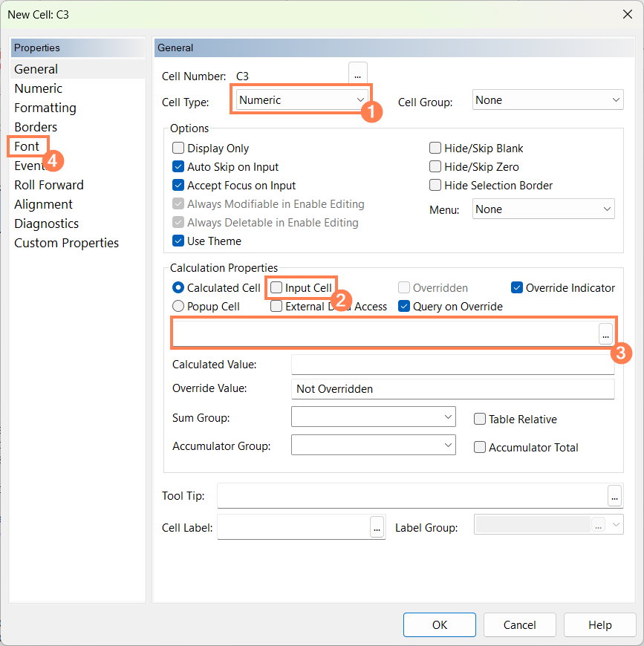Open the calculation expression editor ellipsis button

coord(605,334)
